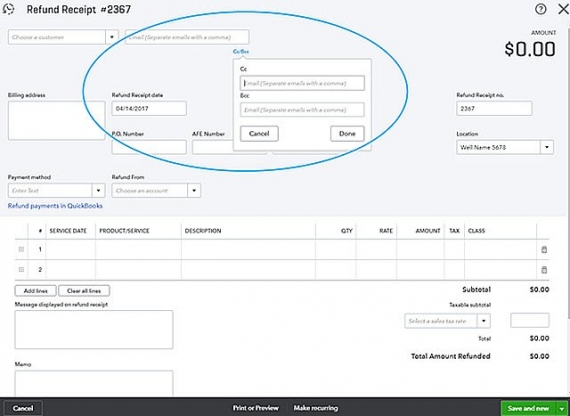Viewport: 570px width, 416px height.
Task: Click the Total Amount Refunded label
Action: [451, 356]
